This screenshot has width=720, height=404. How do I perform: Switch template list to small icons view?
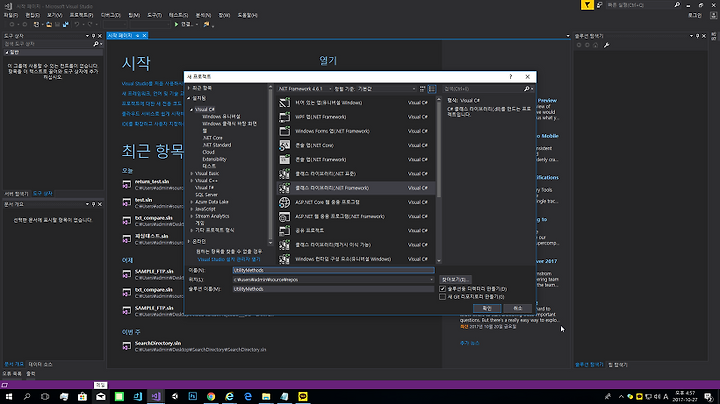tap(422, 89)
